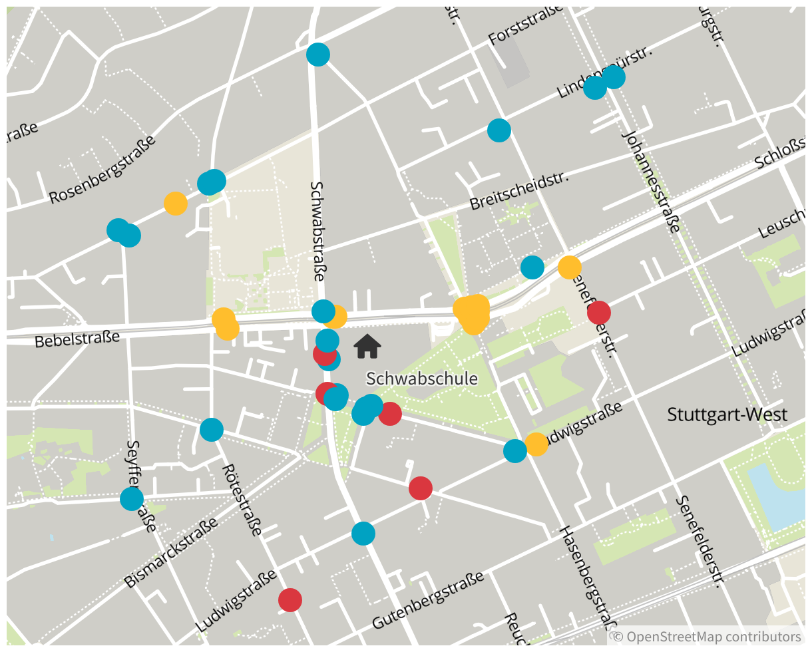The height and width of the screenshot is (652, 812).
Task: Select the red marker on Senefelderstr.
Action: click(x=598, y=312)
